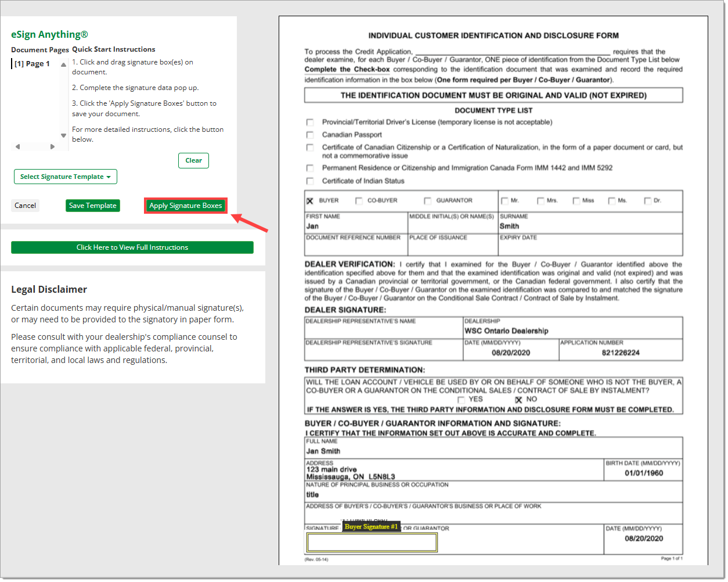
Task: Click the Save Template button
Action: pos(93,206)
